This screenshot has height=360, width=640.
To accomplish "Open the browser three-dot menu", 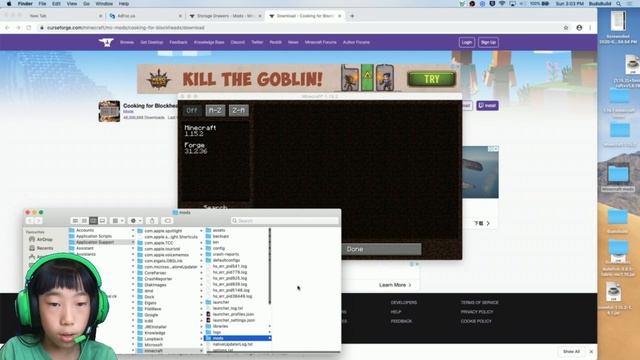I will click(590, 28).
